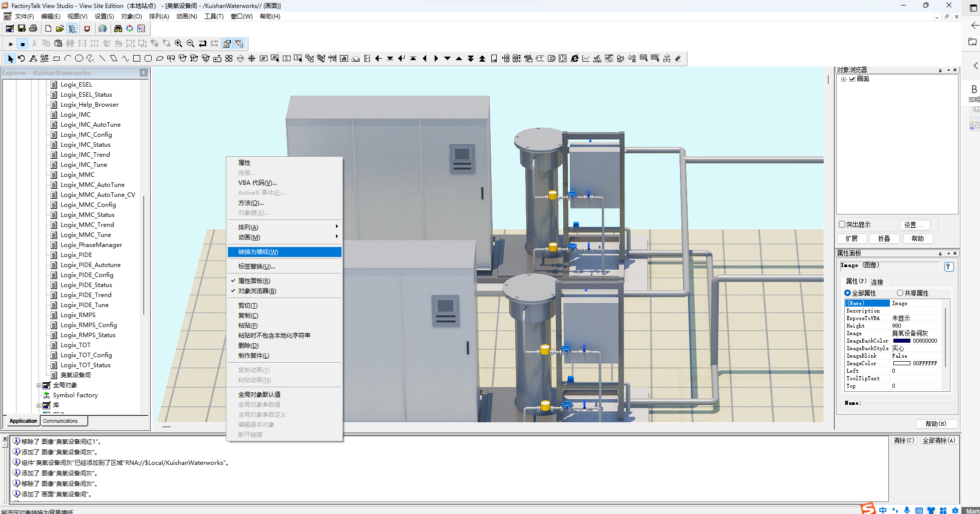Image resolution: width=980 pixels, height=514 pixels.
Task: Expand the 画面 node in object browser
Action: [844, 79]
